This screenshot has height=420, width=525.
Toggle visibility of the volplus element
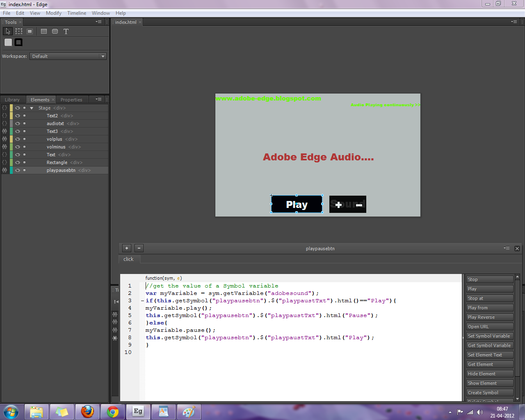pos(17,139)
